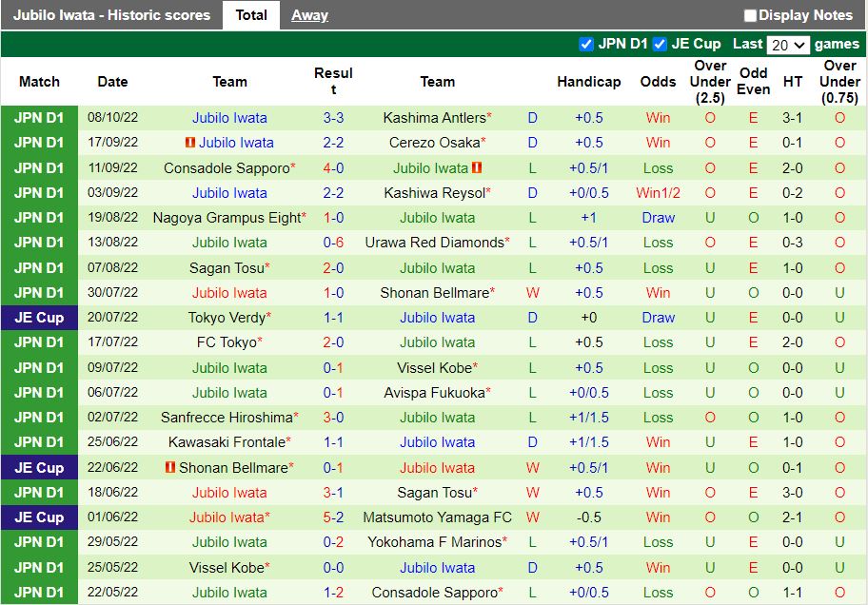Click the JE Cup label on 01/06/22 row

(39, 517)
